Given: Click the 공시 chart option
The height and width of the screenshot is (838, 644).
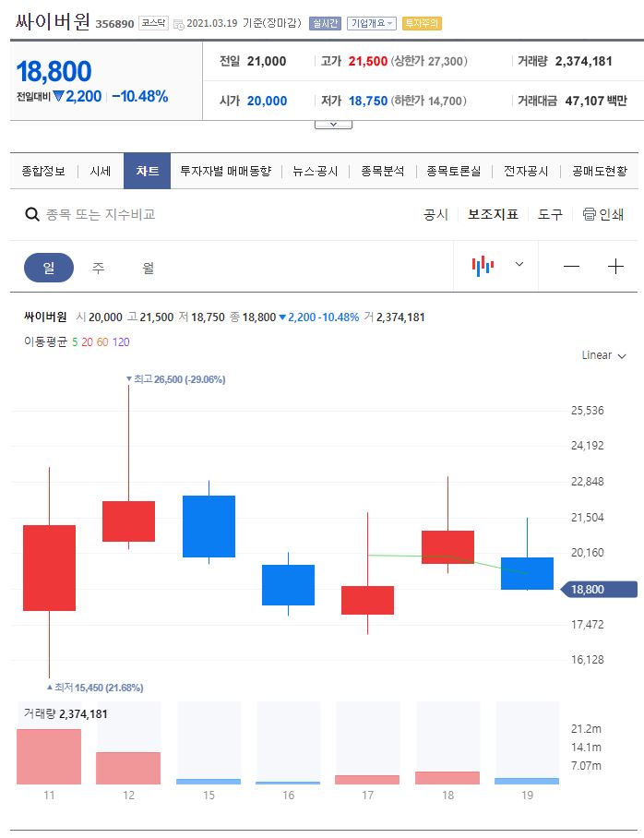Looking at the screenshot, I should (435, 214).
